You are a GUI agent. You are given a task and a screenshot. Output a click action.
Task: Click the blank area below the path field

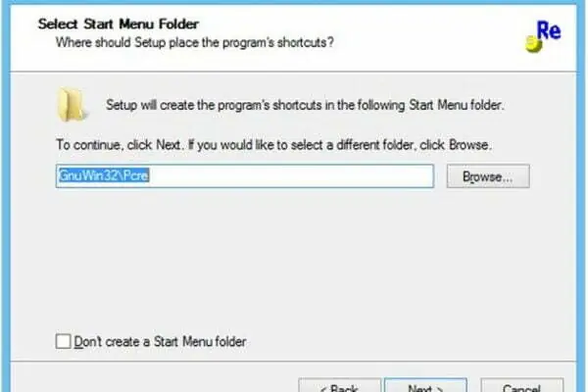(292, 259)
